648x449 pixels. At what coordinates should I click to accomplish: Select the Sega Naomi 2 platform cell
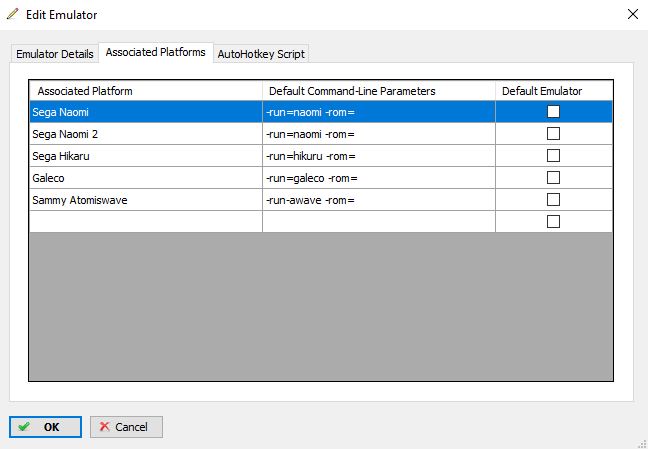coord(146,134)
